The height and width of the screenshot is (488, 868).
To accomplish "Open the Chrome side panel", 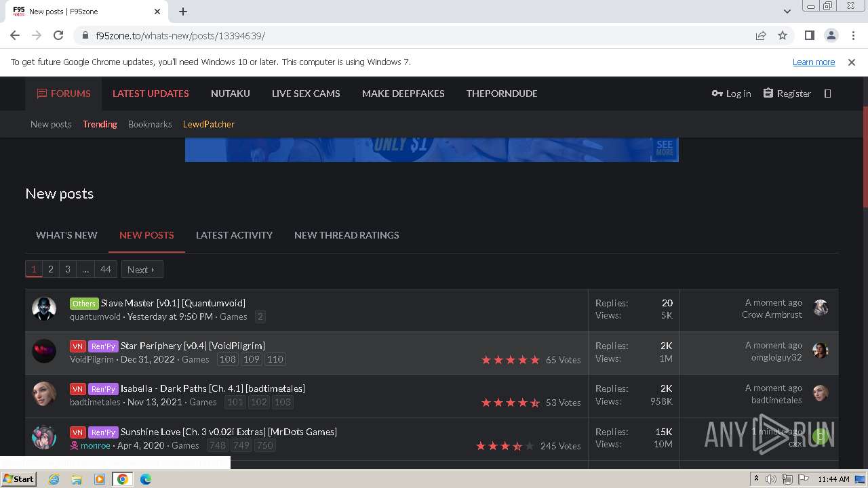I will (x=809, y=35).
